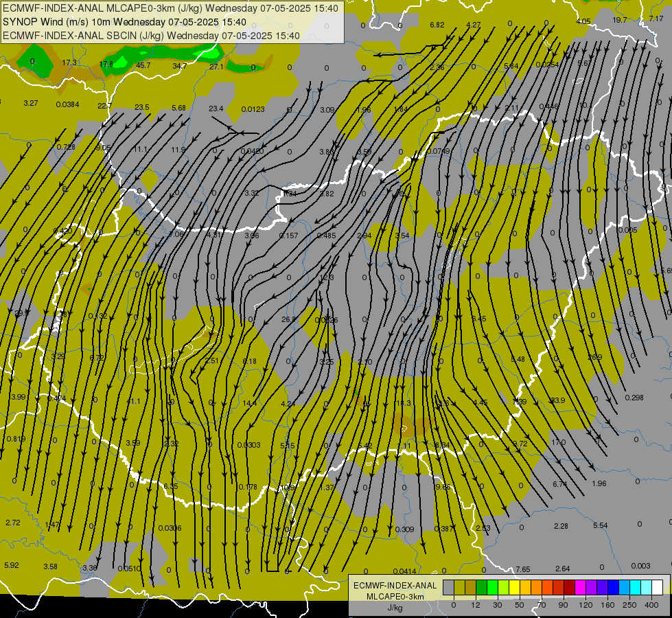The width and height of the screenshot is (672, 618).
Task: Click the map value 0.0303
Action: coord(248,445)
